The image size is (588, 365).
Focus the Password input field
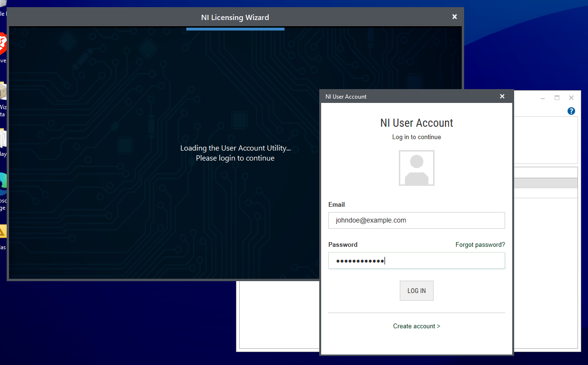tap(416, 261)
